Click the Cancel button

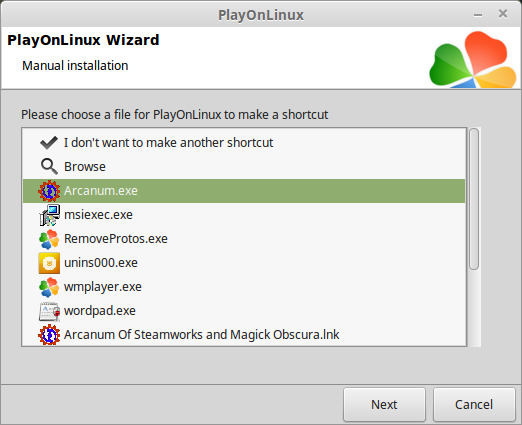click(474, 404)
